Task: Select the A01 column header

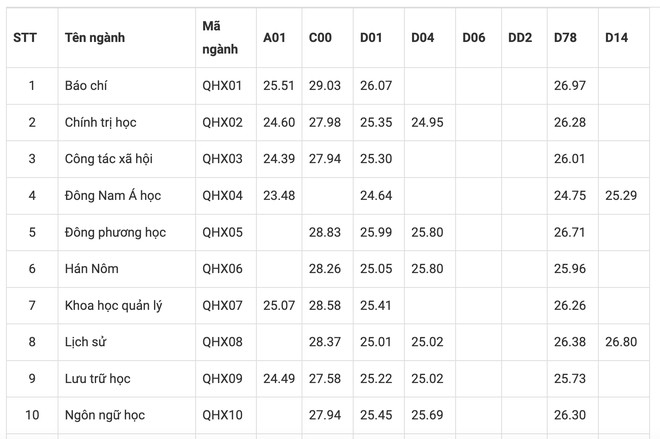Action: pyautogui.click(x=275, y=37)
